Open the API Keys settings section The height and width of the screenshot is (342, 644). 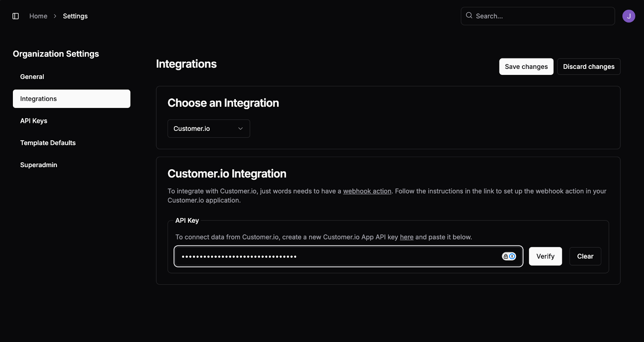coord(34,121)
